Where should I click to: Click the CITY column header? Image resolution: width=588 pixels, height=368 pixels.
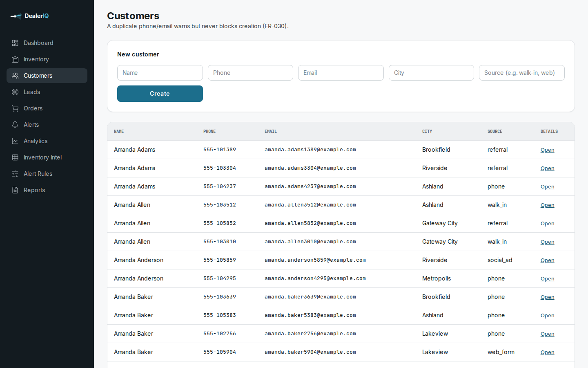tap(427, 132)
